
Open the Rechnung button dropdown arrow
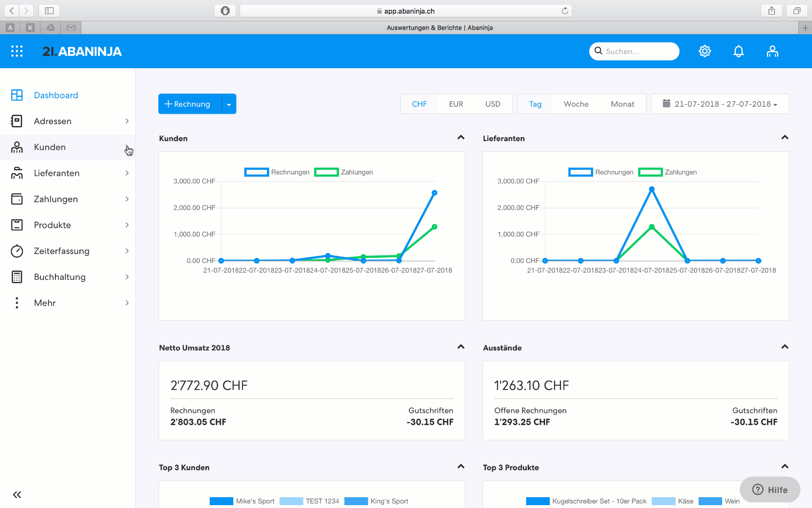click(x=229, y=104)
